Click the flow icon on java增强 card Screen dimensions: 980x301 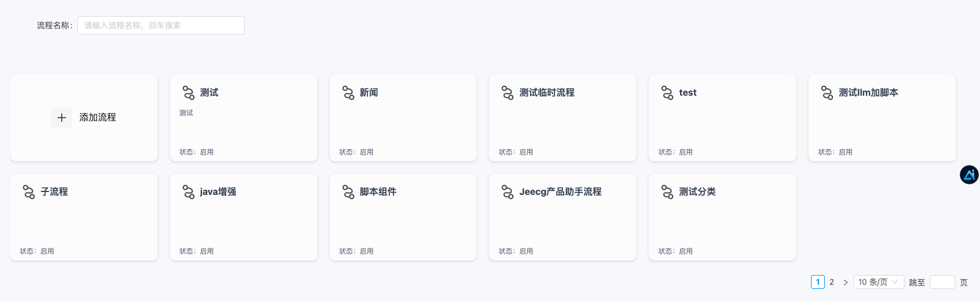coord(189,192)
